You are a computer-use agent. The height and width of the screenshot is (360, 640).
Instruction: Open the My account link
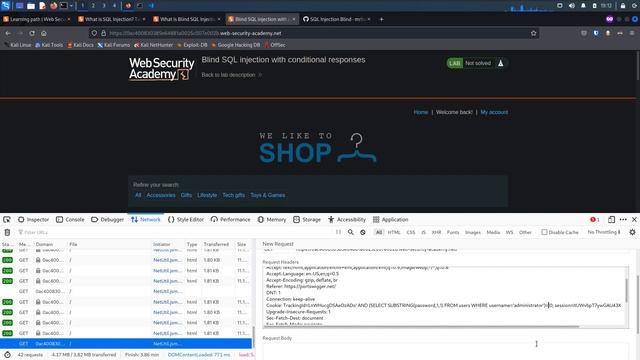coord(494,112)
